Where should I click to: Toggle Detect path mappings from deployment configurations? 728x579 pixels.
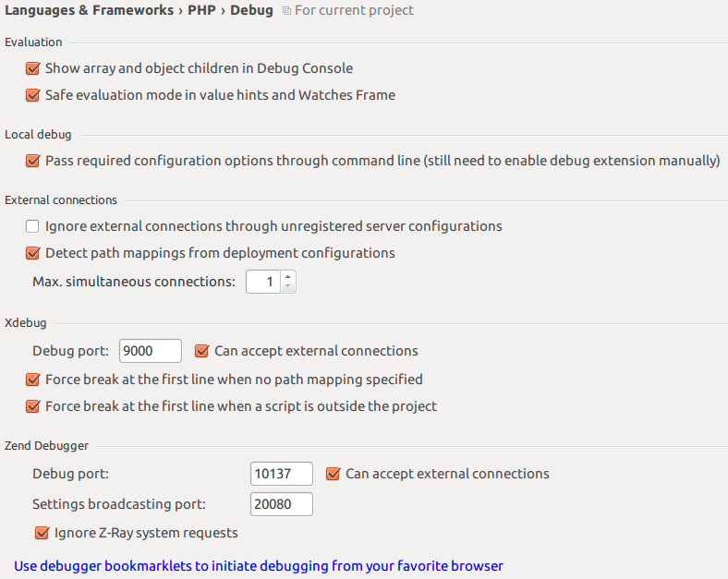coord(33,253)
